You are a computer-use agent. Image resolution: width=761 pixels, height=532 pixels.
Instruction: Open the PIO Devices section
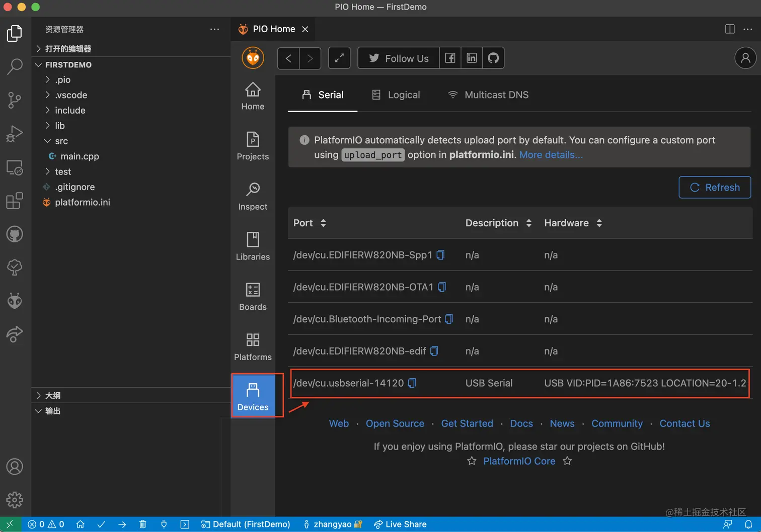[x=253, y=396]
